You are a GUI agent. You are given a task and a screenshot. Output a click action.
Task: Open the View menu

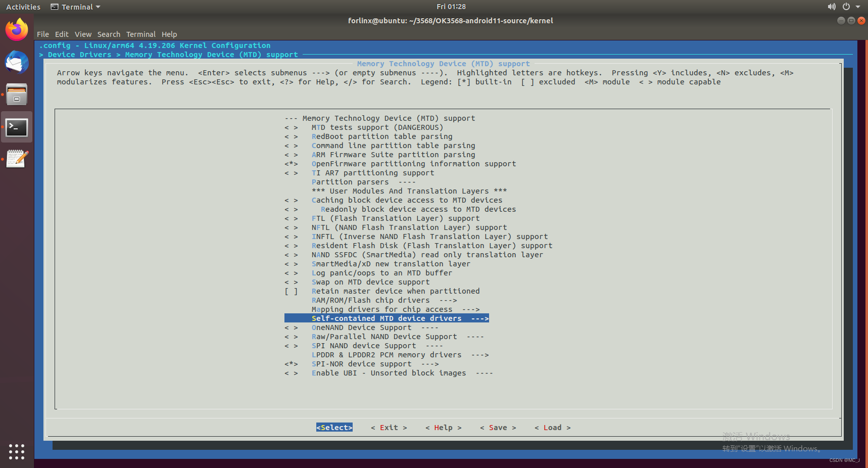coord(83,34)
